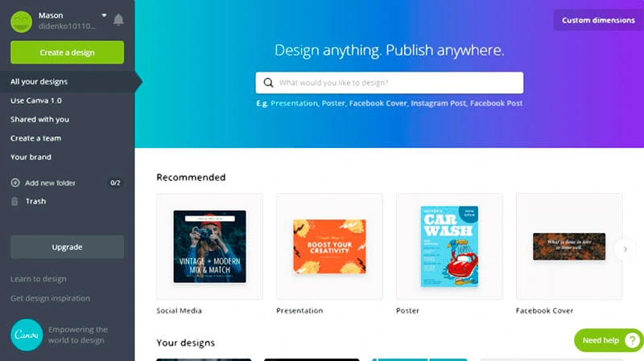Click the Need help question mark icon

(x=632, y=340)
